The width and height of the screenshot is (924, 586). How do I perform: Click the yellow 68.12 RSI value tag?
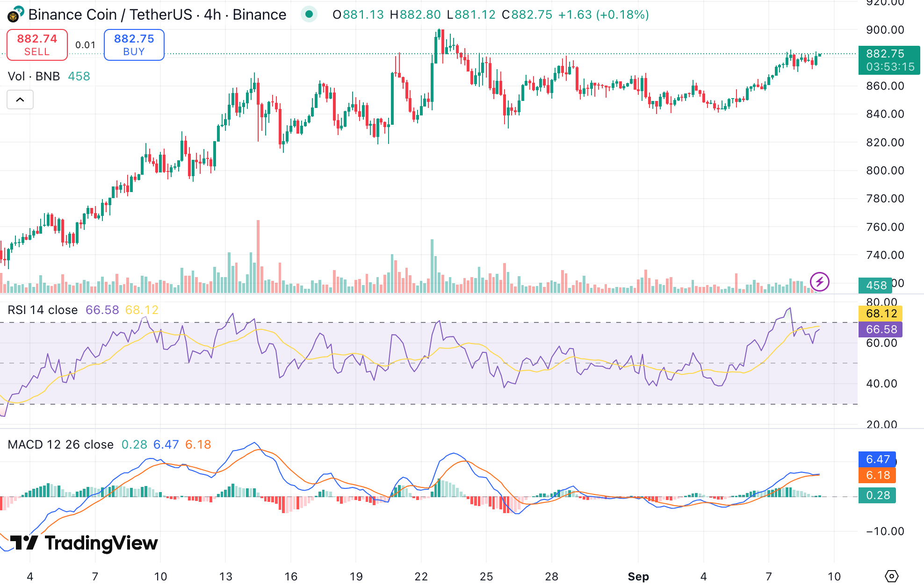click(881, 314)
